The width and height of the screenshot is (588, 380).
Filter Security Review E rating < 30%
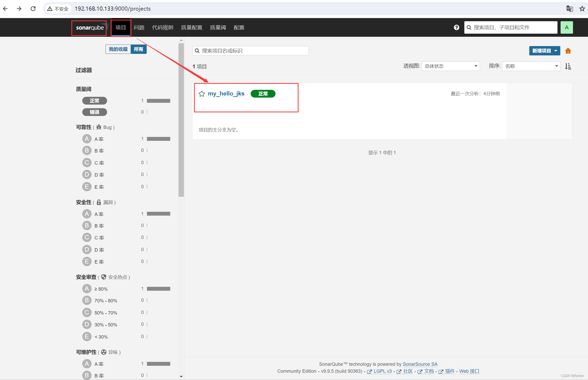click(87, 337)
